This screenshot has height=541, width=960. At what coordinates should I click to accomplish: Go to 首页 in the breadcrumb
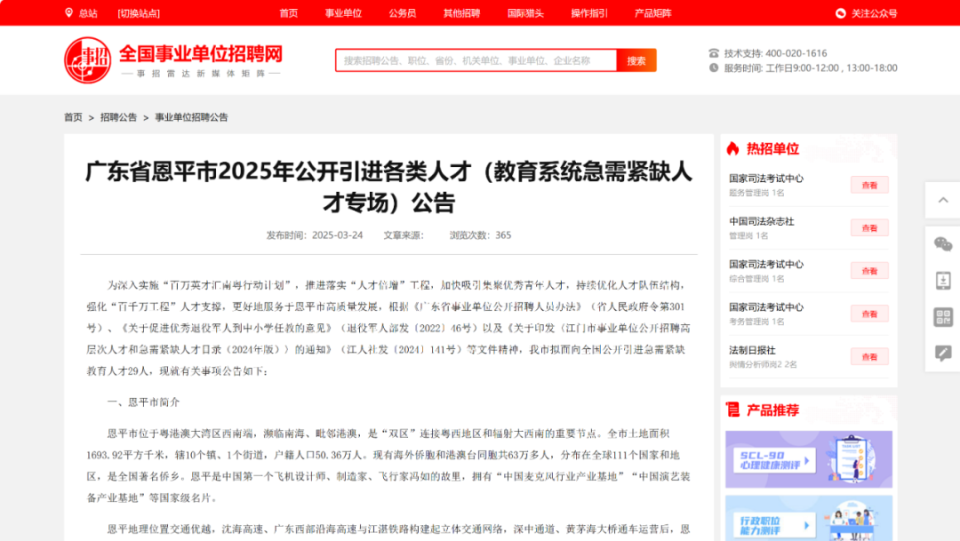click(x=73, y=117)
